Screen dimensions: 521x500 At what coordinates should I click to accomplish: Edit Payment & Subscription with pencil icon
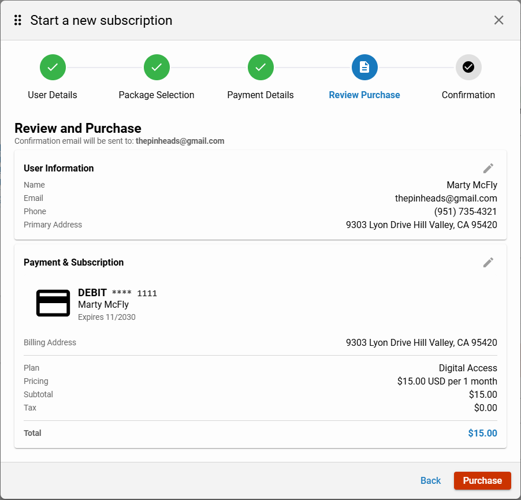[488, 263]
